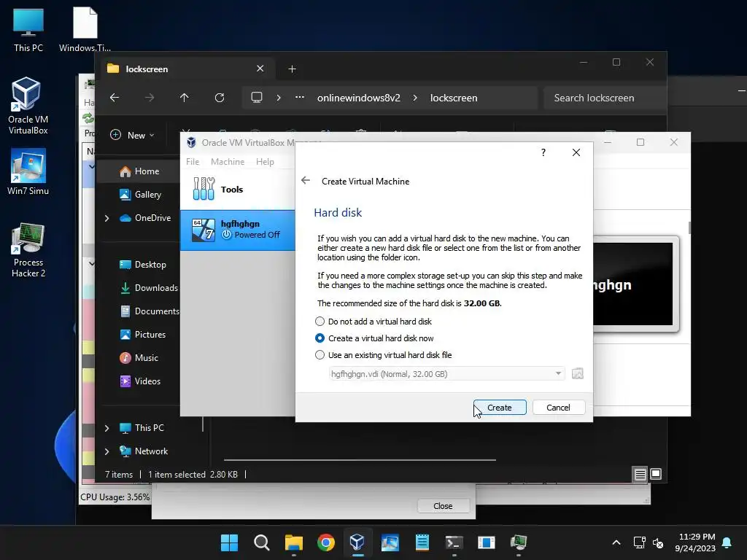The height and width of the screenshot is (560, 747).
Task: Open This PC desktop icon
Action: (x=28, y=30)
